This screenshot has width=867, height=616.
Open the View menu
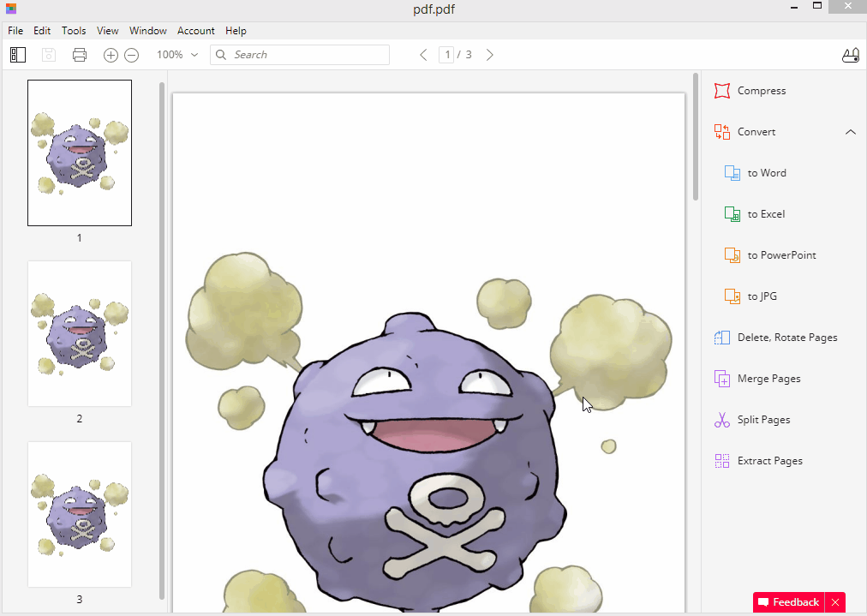(x=107, y=30)
